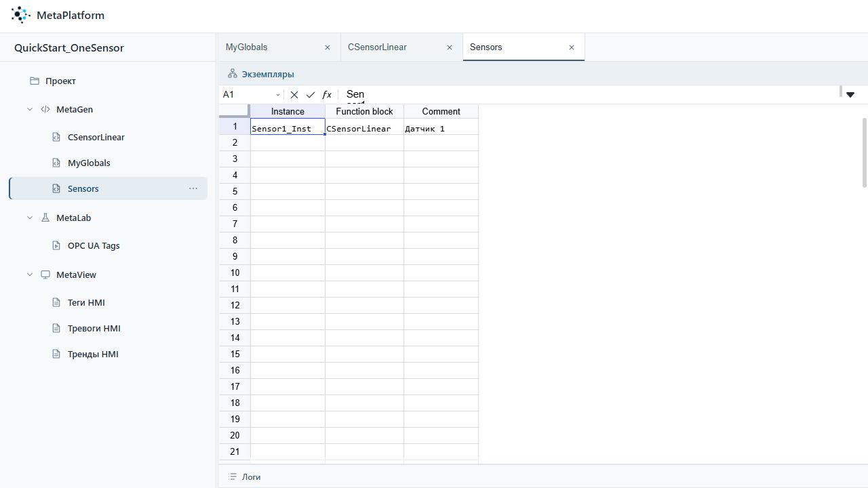Open the Sensors item more-options menu
This screenshot has width=868, height=488.
tap(193, 188)
